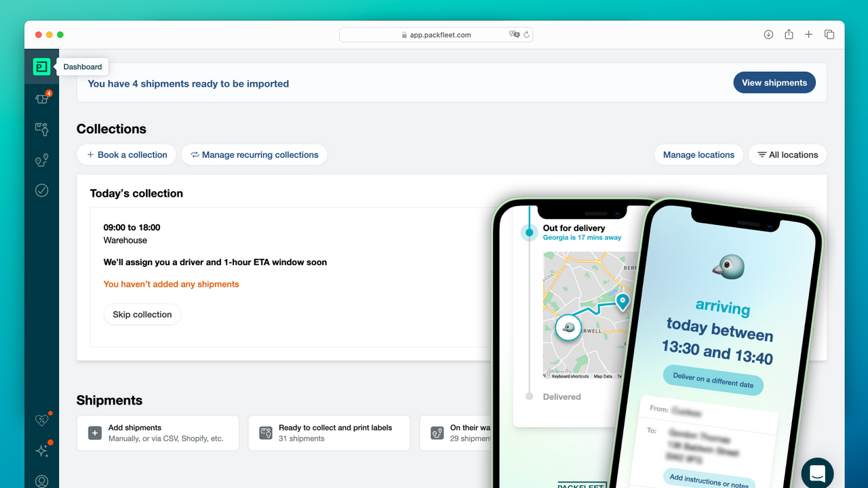Open the checkmark circle sidebar icon
Screen dimensions: 868x488
[x=41, y=190]
